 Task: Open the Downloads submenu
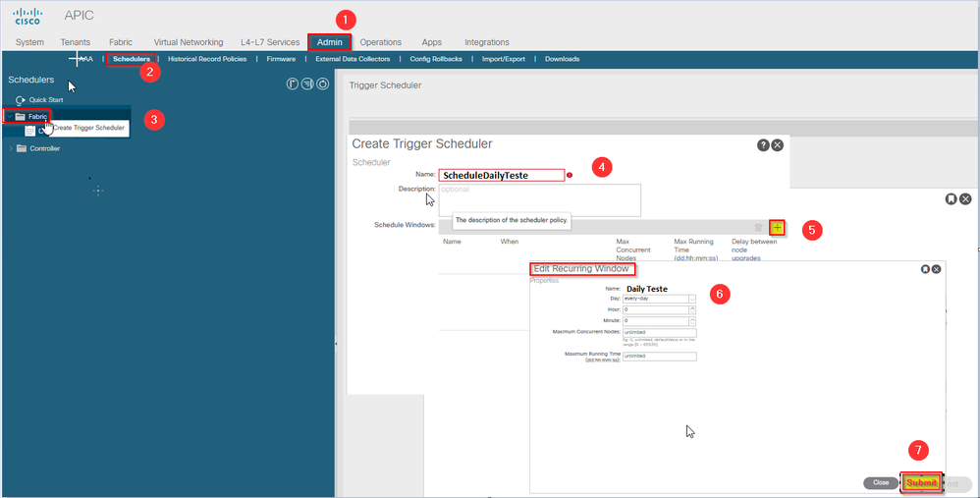(562, 59)
